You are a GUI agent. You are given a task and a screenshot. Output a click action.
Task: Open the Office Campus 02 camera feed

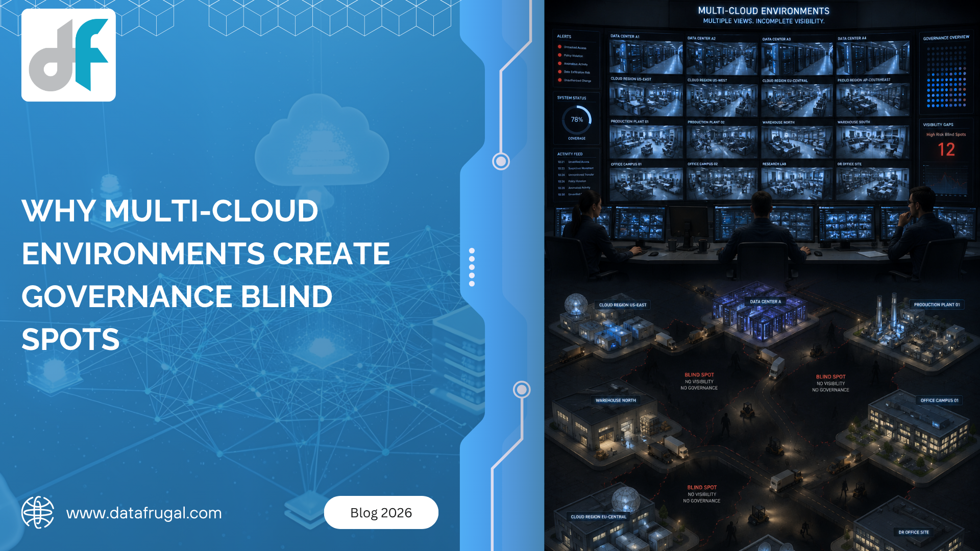tap(722, 184)
